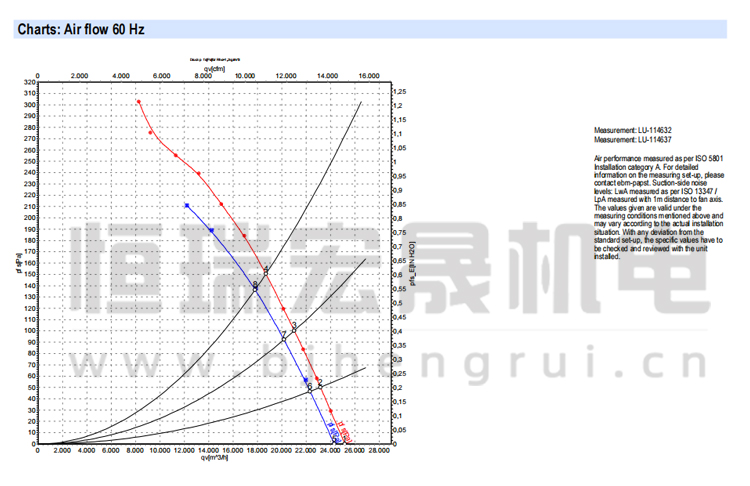Click the 'Measurement: LU-114632' text
Screen dimensions: 750x486
click(632, 131)
